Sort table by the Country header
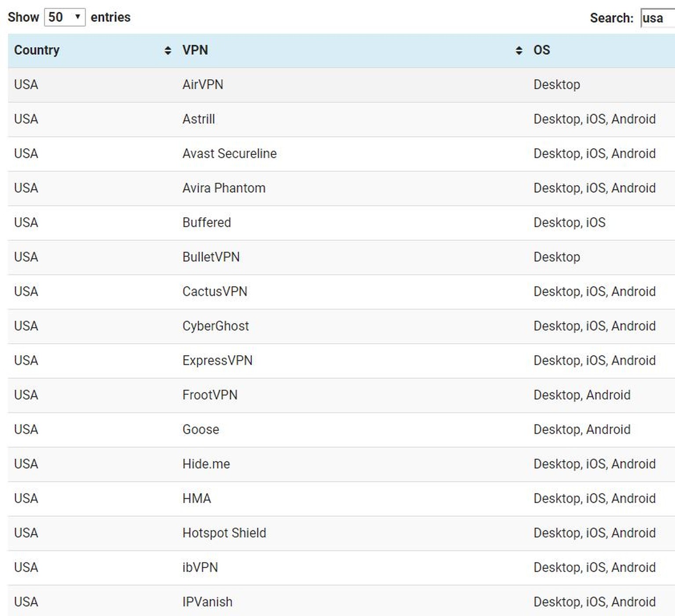675x616 pixels. 37,50
